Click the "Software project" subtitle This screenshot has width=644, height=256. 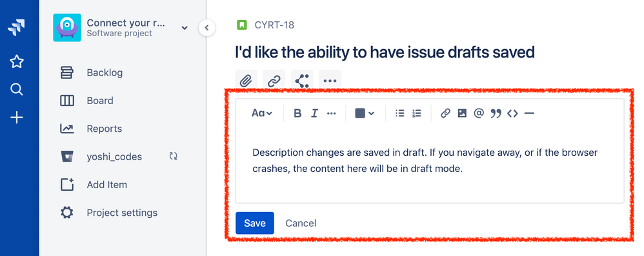point(119,34)
